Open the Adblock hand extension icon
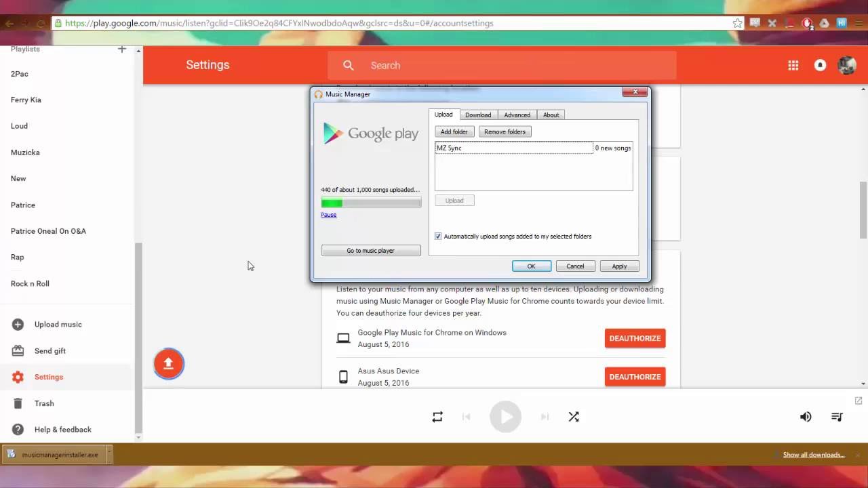Viewport: 868px width, 488px height. [x=807, y=23]
